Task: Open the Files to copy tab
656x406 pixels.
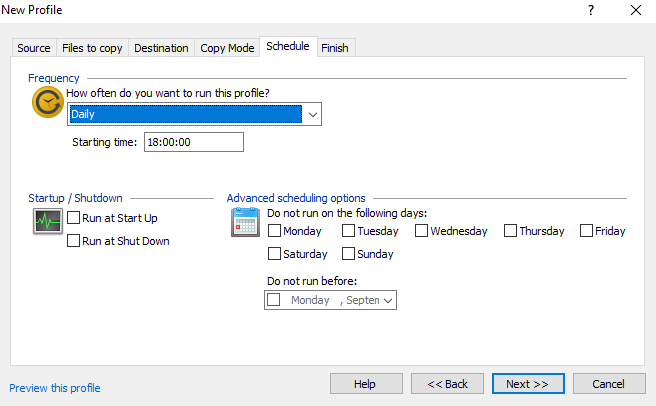Action: point(92,48)
